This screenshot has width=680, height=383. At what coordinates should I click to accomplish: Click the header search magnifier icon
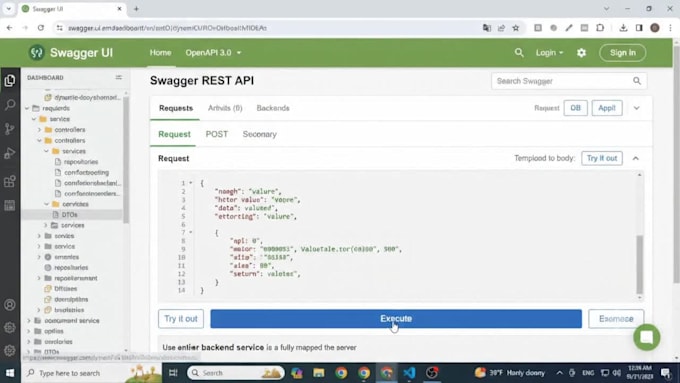(x=519, y=52)
